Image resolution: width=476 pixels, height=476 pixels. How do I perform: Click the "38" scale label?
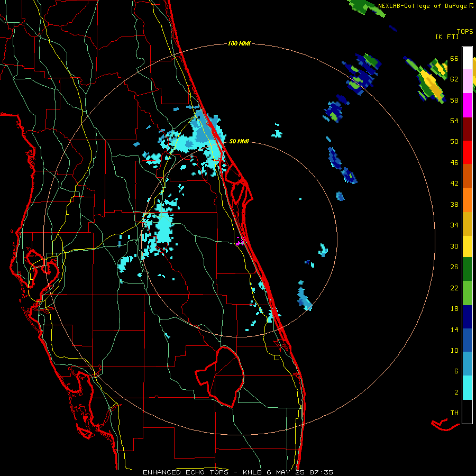tap(454, 204)
